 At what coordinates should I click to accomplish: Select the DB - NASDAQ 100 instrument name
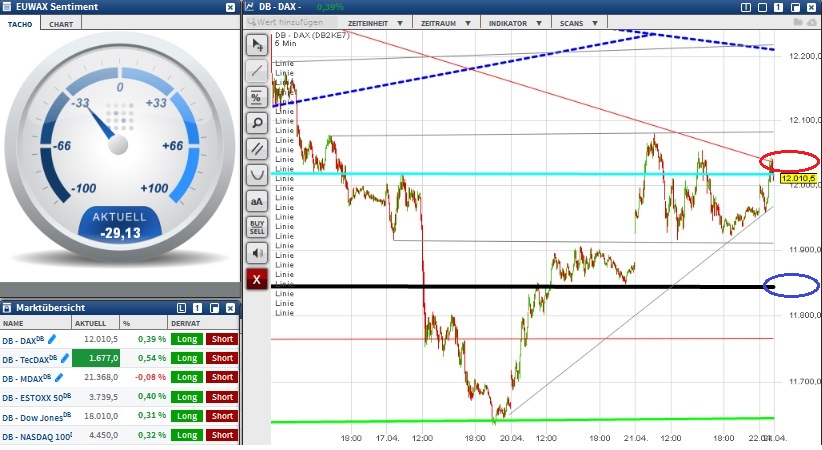(37, 436)
